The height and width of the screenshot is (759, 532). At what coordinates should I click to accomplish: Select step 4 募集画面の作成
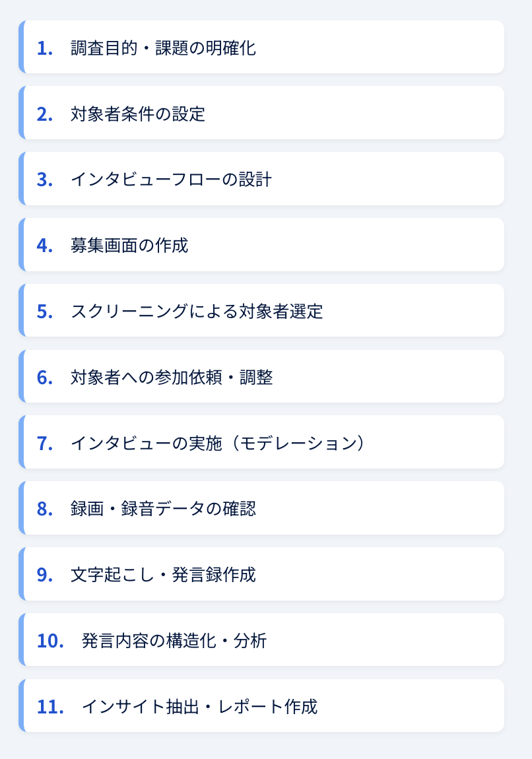click(x=261, y=244)
